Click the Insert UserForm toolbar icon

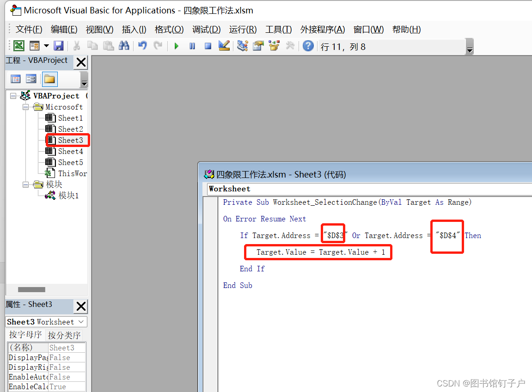pyautogui.click(x=35, y=46)
